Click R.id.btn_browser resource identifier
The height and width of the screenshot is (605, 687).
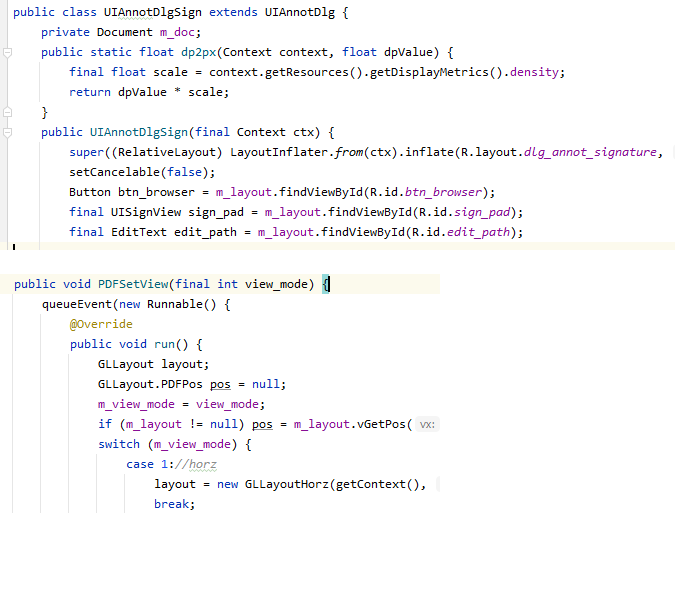[x=453, y=192]
